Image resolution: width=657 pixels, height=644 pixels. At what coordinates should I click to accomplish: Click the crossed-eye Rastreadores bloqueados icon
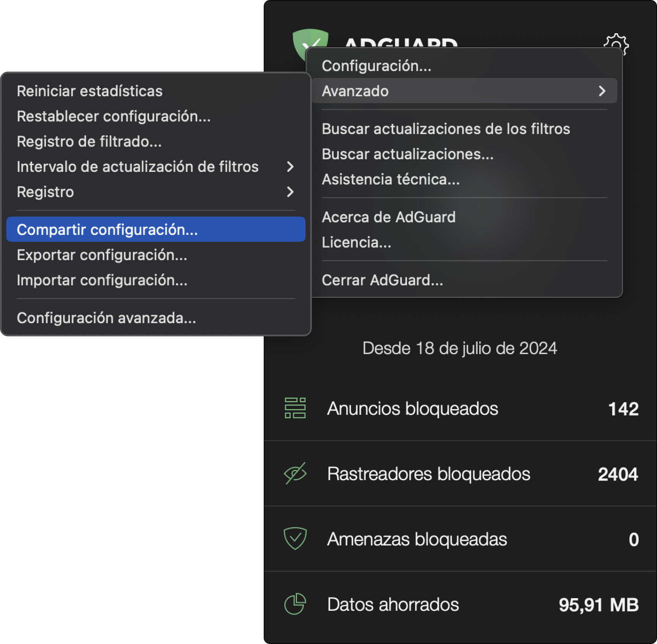click(295, 474)
